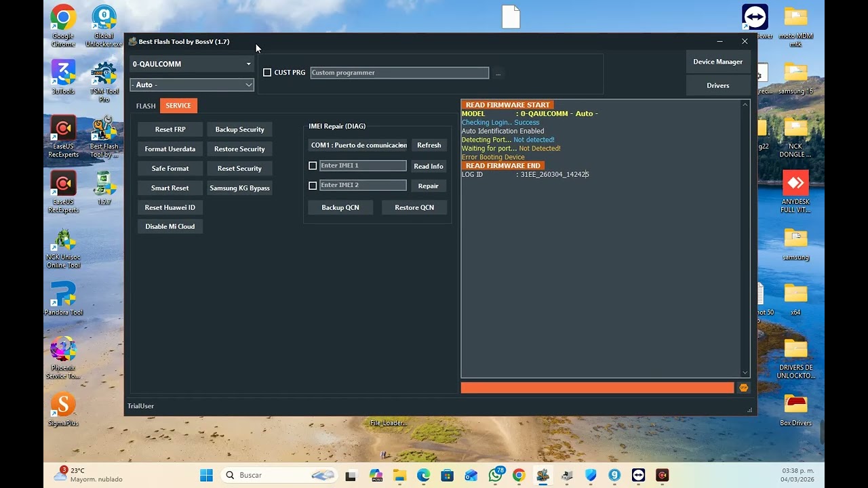Tick the Enter IMEI 1 checkbox
Screen dimensions: 868x488
[x=313, y=165]
